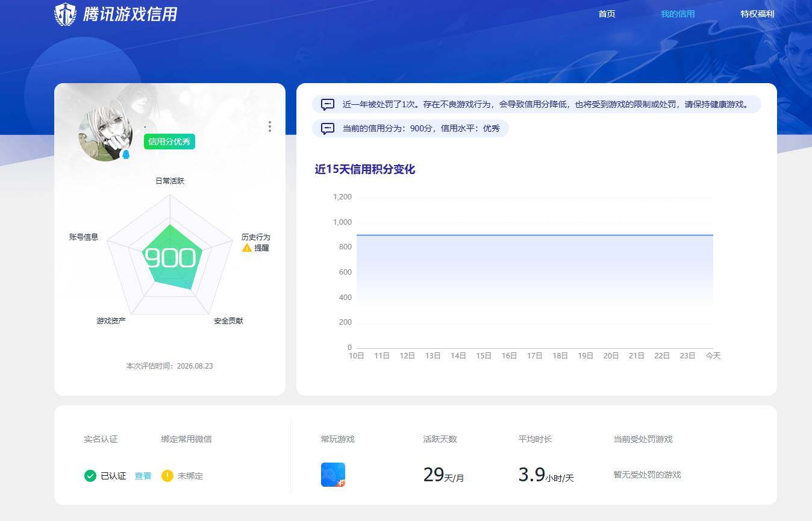
Task: Click the 已认证 status text
Action: [x=113, y=476]
